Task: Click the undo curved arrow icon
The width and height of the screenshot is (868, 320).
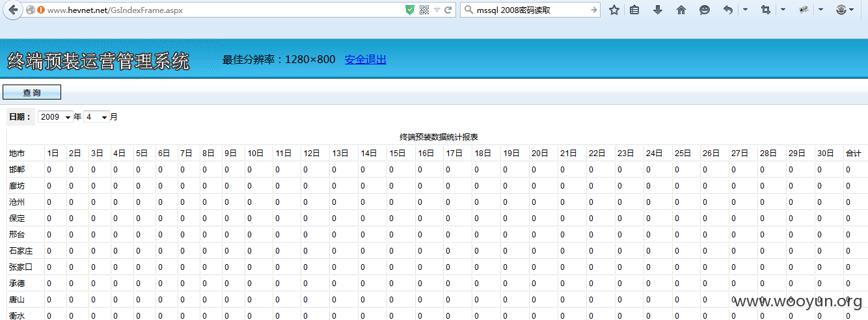Action: pyautogui.click(x=728, y=10)
